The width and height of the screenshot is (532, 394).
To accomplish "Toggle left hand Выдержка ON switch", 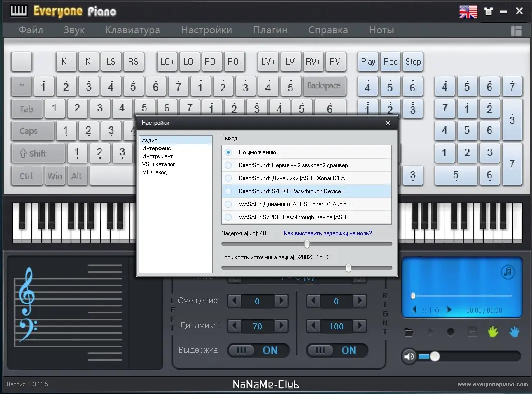I will 258,350.
